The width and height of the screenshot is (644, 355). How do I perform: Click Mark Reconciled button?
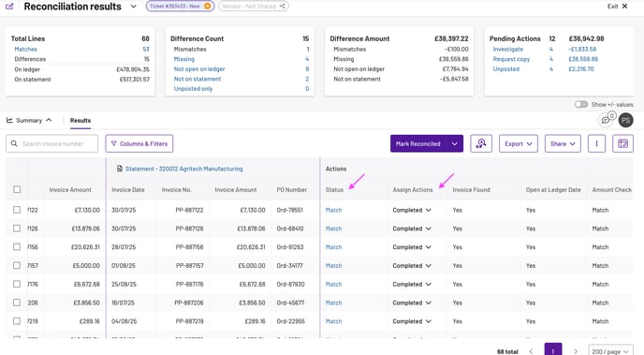tap(418, 144)
